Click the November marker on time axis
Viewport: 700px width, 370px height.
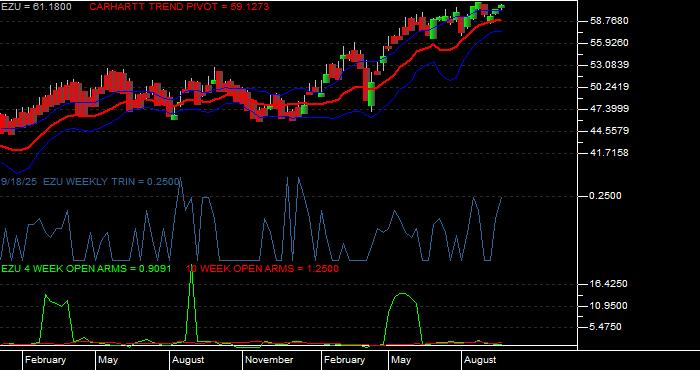pos(269,360)
